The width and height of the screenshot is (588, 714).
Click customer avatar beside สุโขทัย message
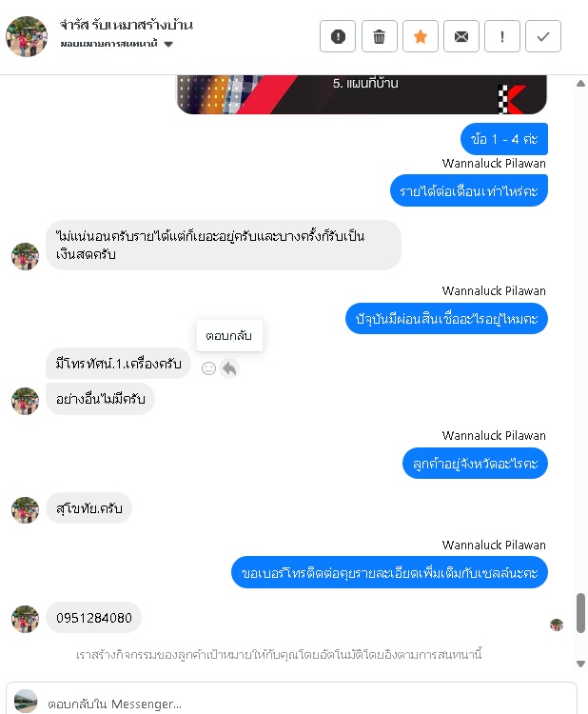(25, 510)
